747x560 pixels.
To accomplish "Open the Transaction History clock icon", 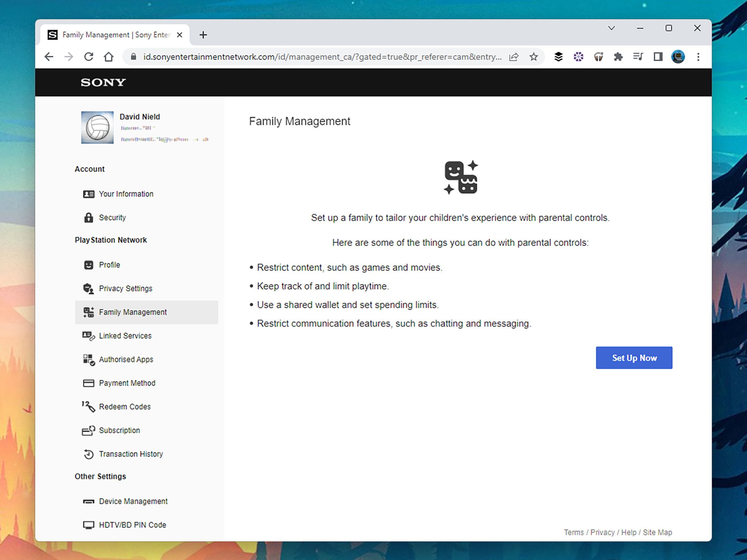I will coord(88,454).
